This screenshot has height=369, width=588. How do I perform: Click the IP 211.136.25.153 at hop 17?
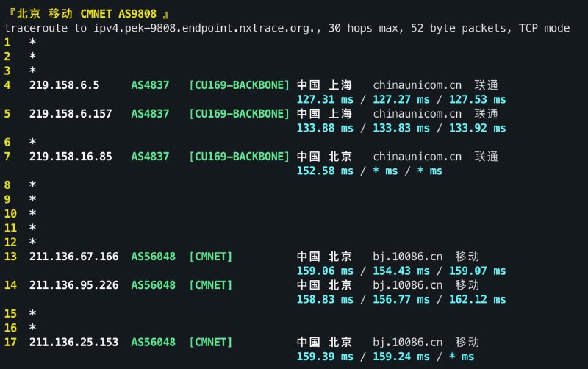coord(74,343)
